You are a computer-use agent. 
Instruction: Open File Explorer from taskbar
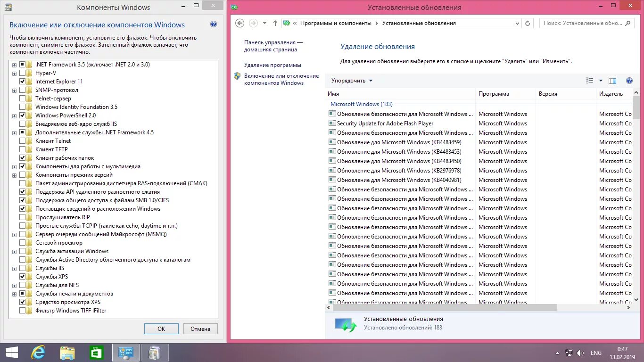[x=67, y=353]
